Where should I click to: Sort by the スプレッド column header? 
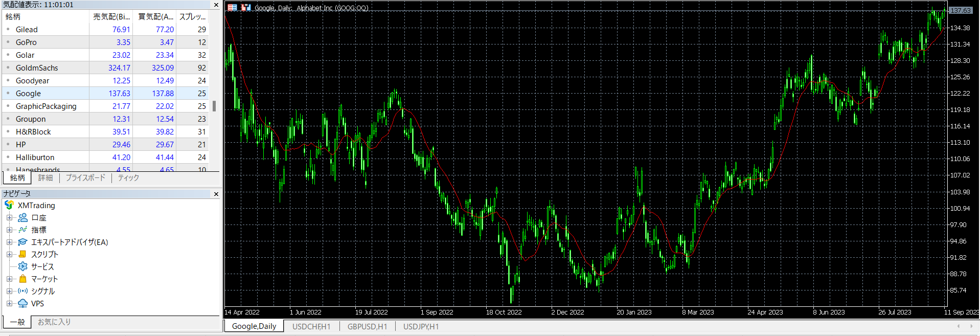pos(193,16)
